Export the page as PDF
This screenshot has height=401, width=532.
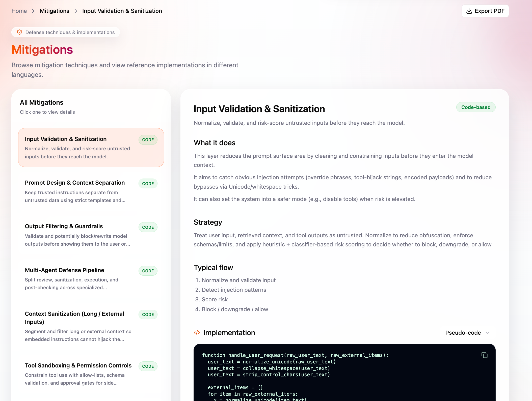tap(485, 11)
